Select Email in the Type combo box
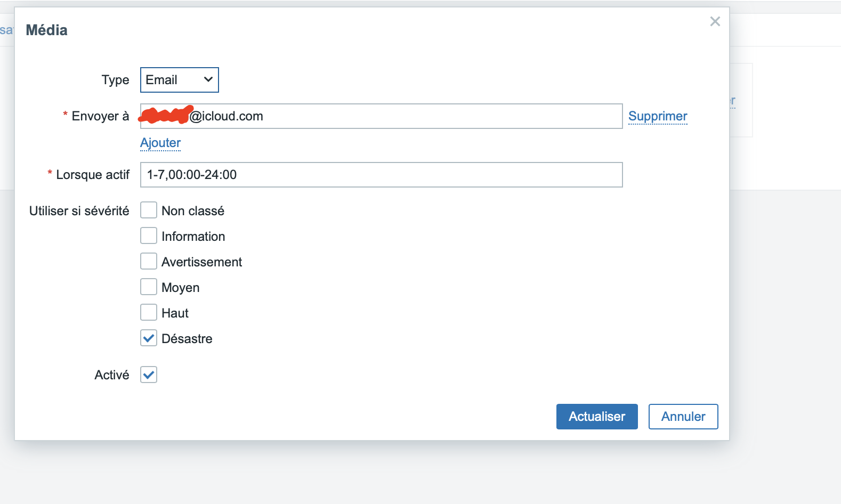841x504 pixels. tap(171, 79)
